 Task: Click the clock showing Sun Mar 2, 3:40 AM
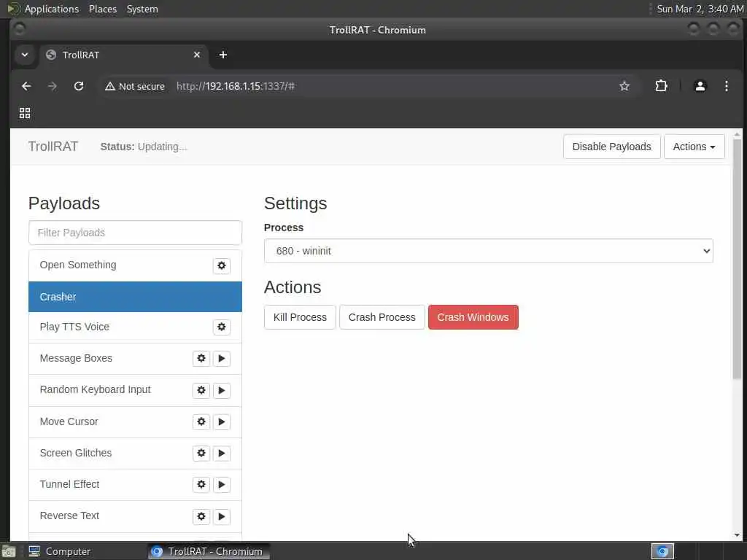click(x=700, y=9)
